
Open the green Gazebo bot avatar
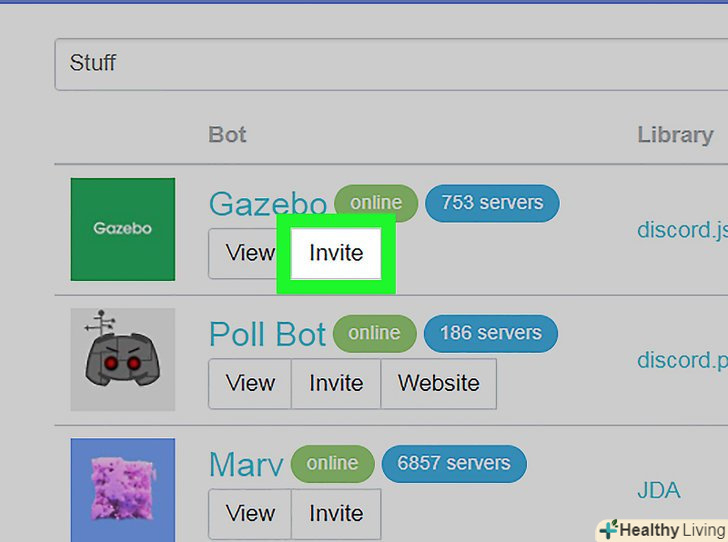point(123,229)
